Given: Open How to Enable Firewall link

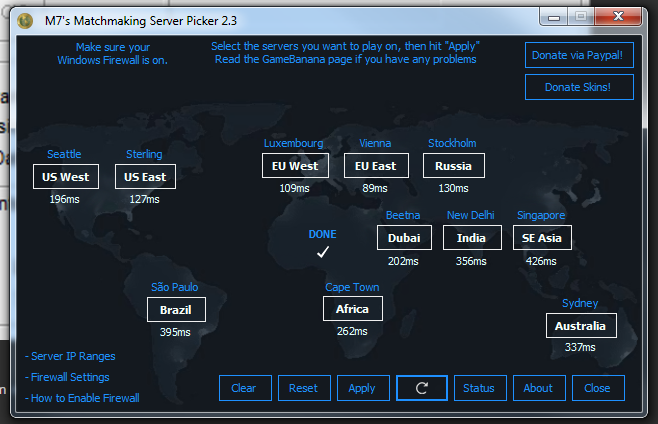Looking at the screenshot, I should tap(85, 398).
